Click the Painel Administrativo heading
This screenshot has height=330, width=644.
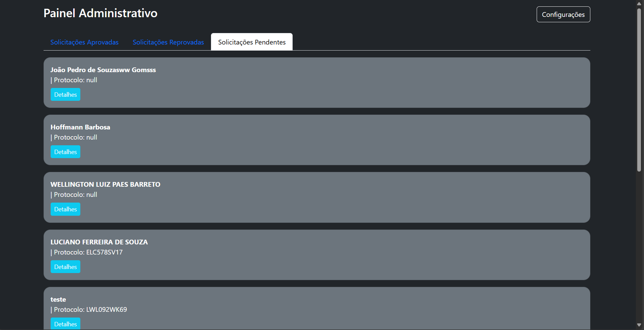[100, 13]
